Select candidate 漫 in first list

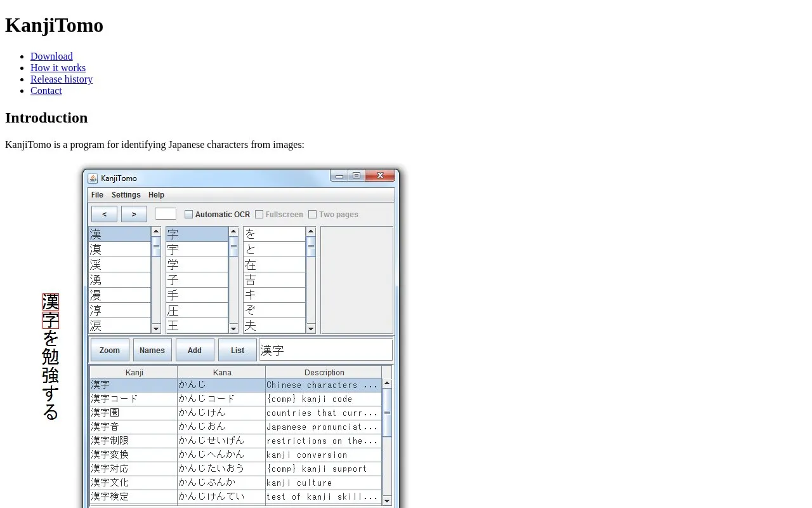pyautogui.click(x=119, y=295)
